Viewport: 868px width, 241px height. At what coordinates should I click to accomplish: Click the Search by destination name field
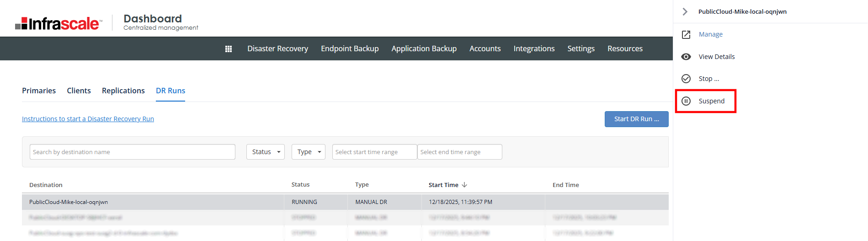132,152
